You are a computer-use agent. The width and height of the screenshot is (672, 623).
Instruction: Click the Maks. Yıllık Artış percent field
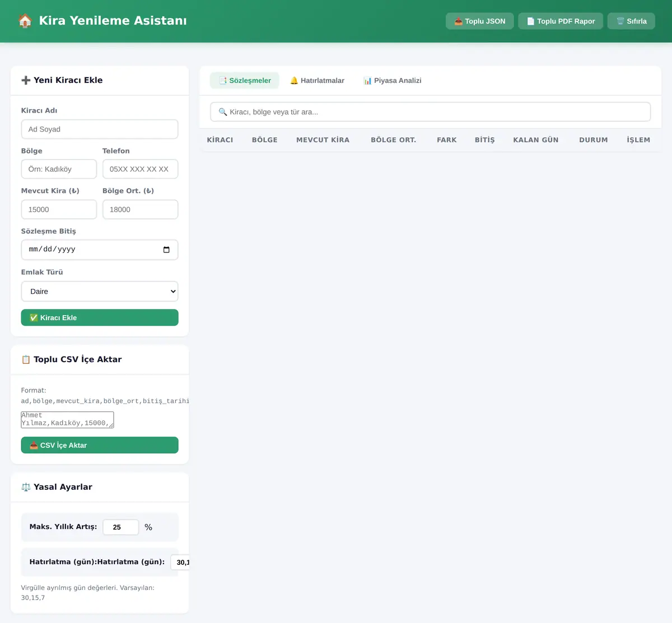[x=121, y=527]
